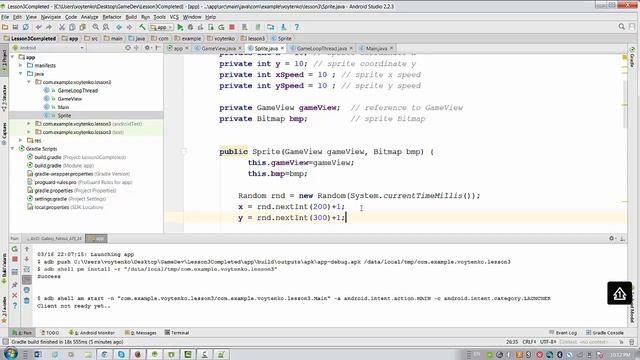Close the Sprite.java editor tab

tap(282, 48)
